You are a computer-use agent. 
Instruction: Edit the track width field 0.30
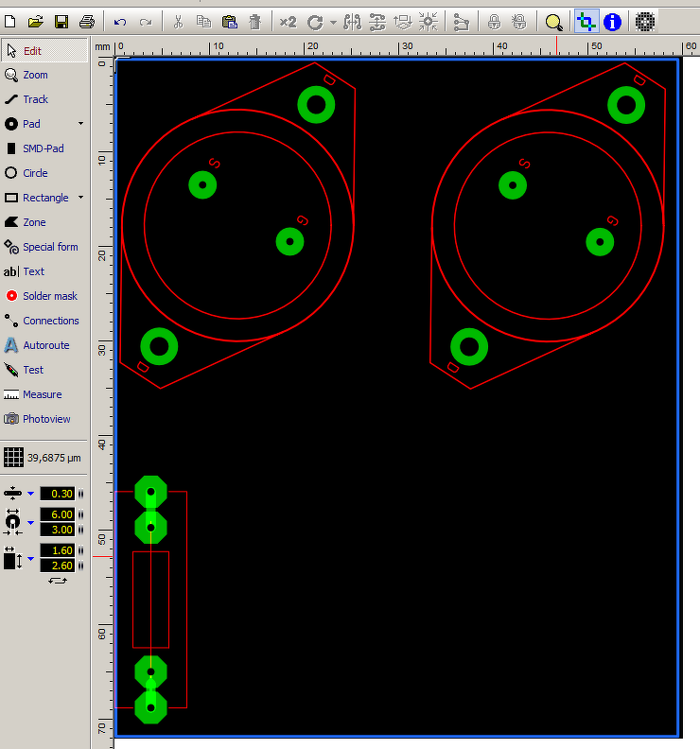point(58,494)
